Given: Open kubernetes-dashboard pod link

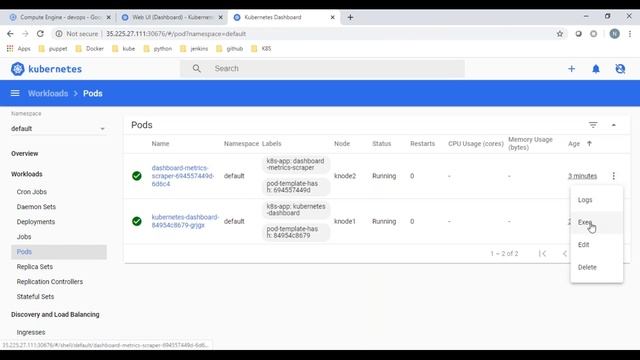Looking at the screenshot, I should pos(185,221).
